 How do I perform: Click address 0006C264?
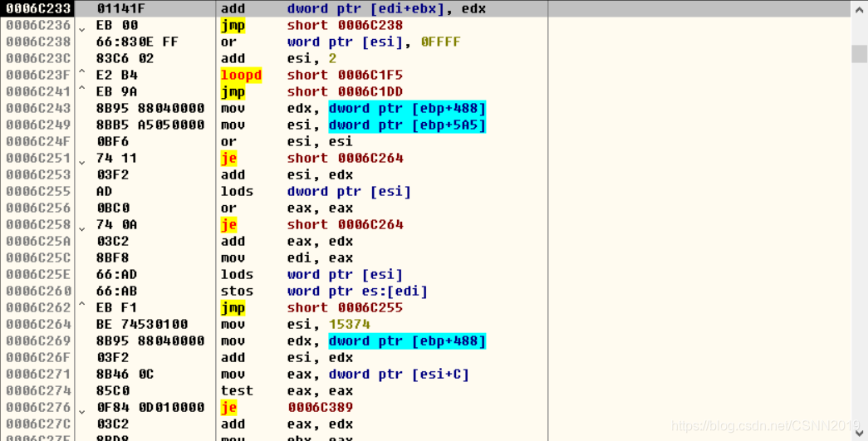pyautogui.click(x=37, y=324)
